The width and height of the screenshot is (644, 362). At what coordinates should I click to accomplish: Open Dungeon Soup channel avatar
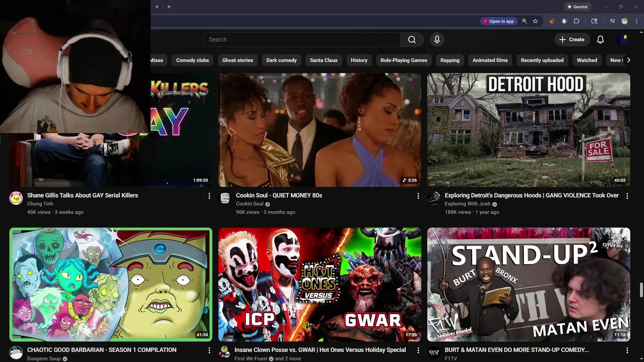point(16,352)
